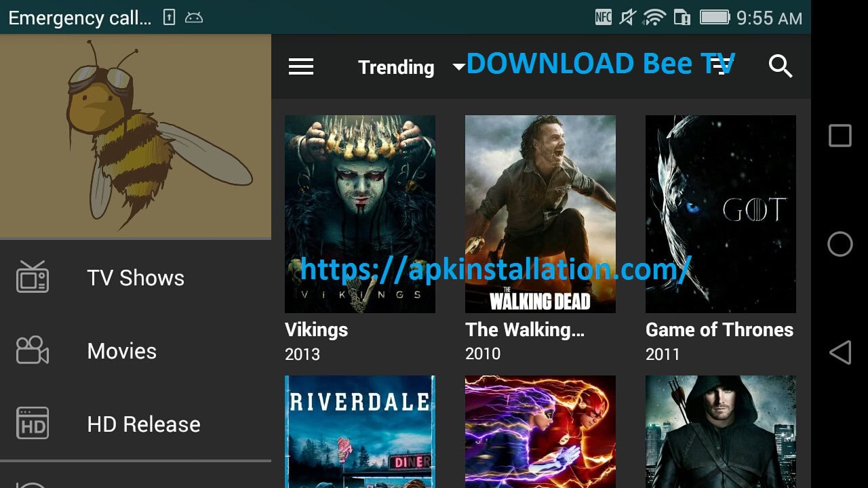The width and height of the screenshot is (868, 488).
Task: Tap the 9:55 AM clock
Action: point(770,18)
